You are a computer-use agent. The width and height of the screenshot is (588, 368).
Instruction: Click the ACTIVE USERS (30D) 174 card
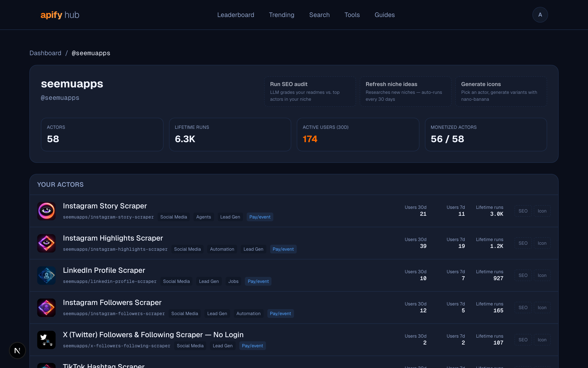[x=358, y=135]
